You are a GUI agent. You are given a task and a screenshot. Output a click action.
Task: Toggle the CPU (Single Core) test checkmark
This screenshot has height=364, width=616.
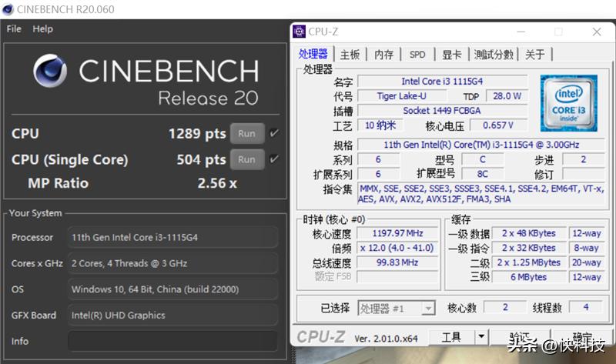pos(274,159)
